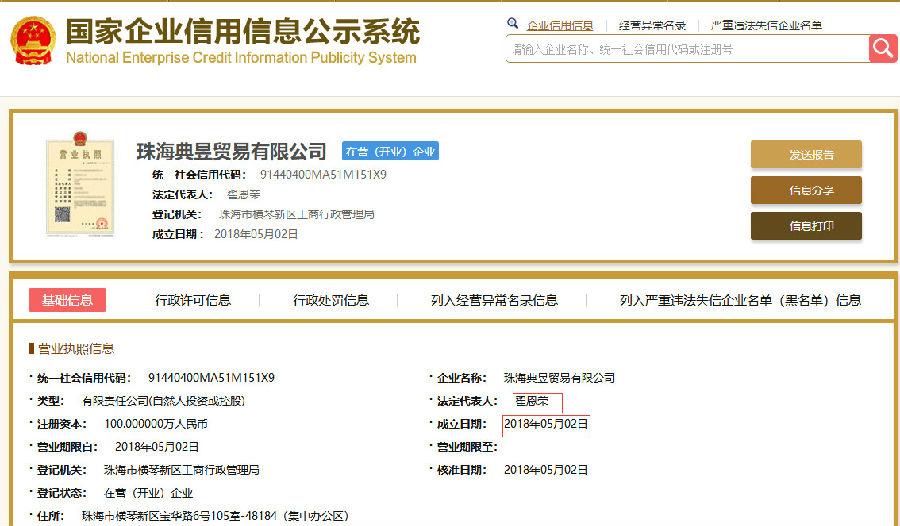Image resolution: width=900 pixels, height=526 pixels.
Task: Click the 登记机关 value in license info
Action: tap(181, 470)
